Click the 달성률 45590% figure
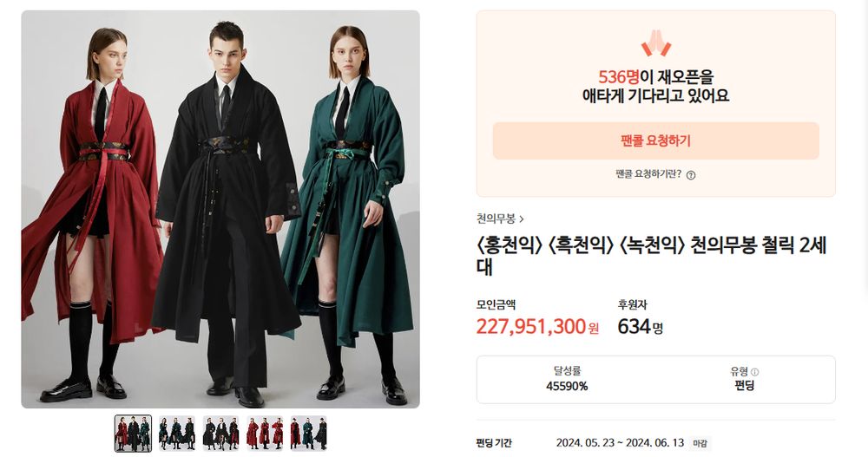This screenshot has width=868, height=457. [x=567, y=379]
